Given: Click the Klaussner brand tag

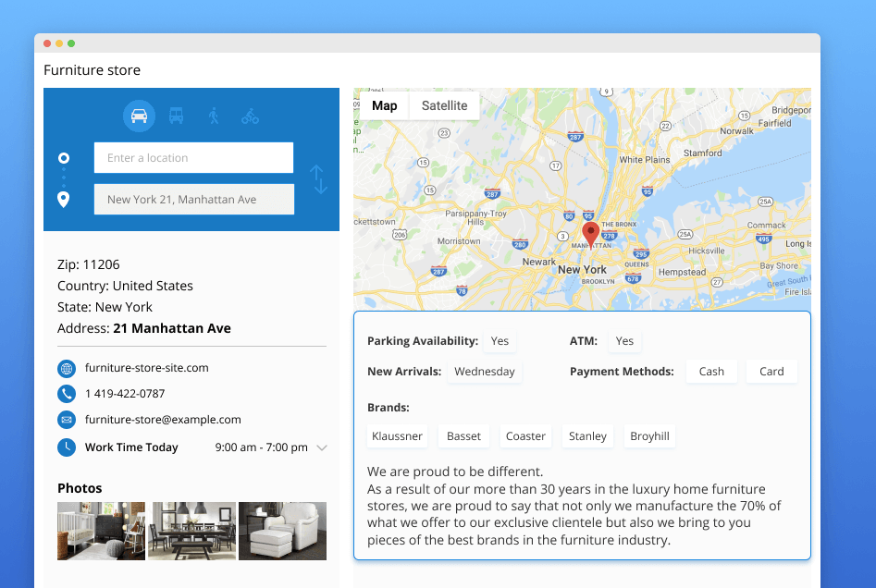Looking at the screenshot, I should (x=397, y=436).
